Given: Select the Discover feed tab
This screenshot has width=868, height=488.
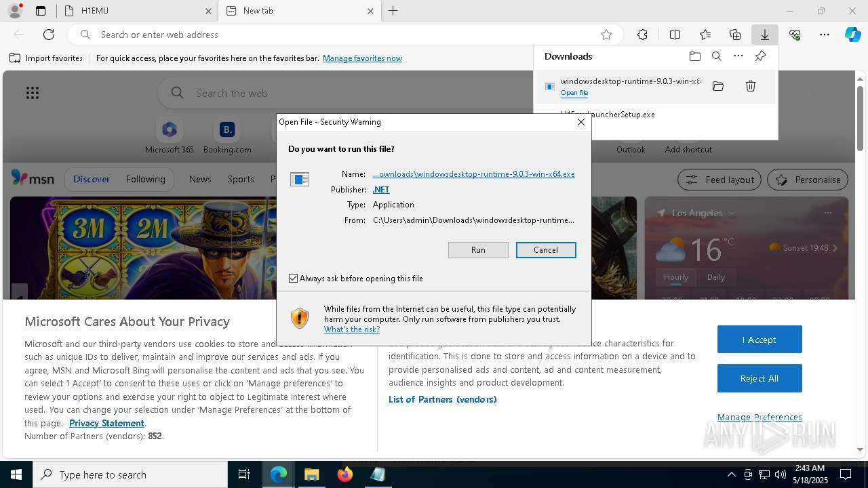Looking at the screenshot, I should [92, 179].
